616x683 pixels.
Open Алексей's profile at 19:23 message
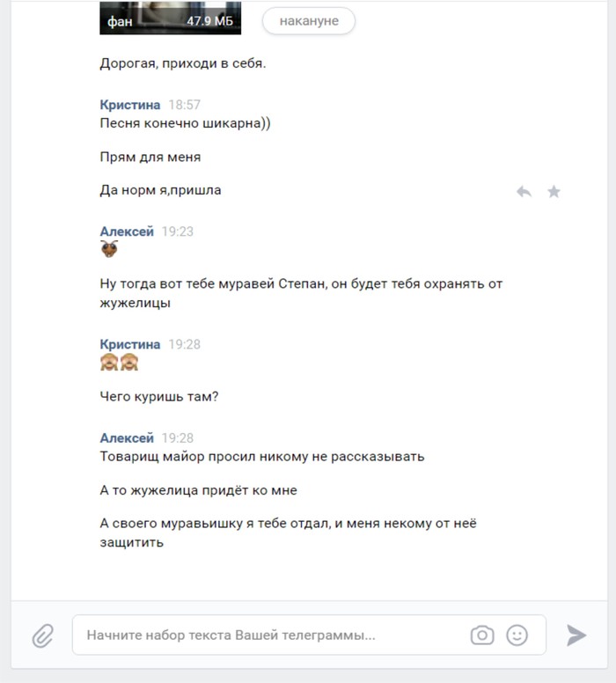point(127,231)
